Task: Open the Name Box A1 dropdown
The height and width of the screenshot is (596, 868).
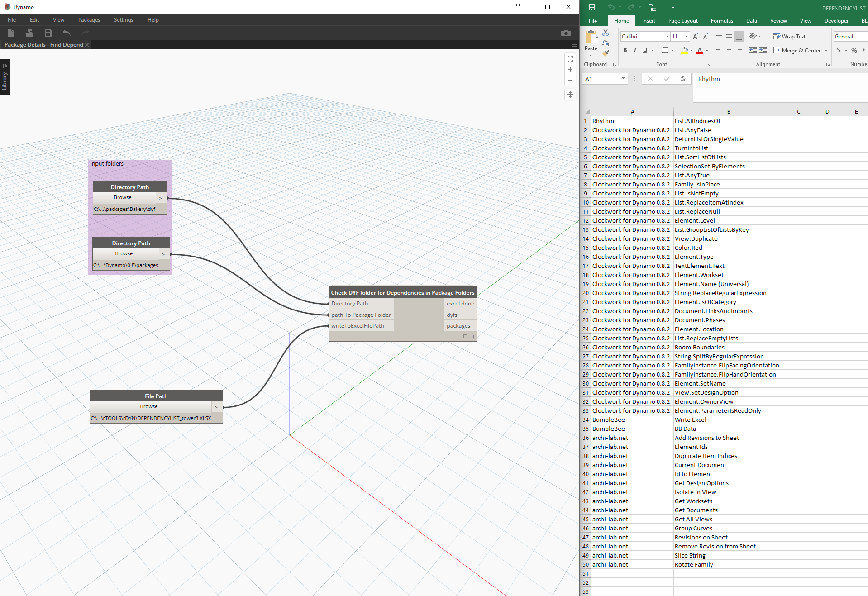Action: [623, 79]
